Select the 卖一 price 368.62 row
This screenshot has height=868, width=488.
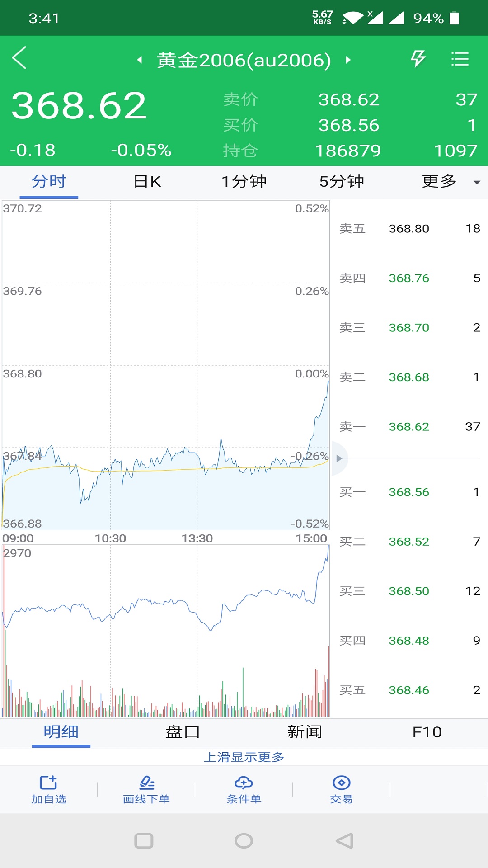[x=409, y=427]
